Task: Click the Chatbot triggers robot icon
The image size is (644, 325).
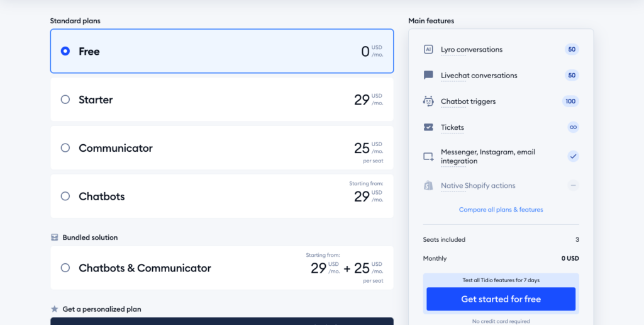Action: tap(428, 101)
